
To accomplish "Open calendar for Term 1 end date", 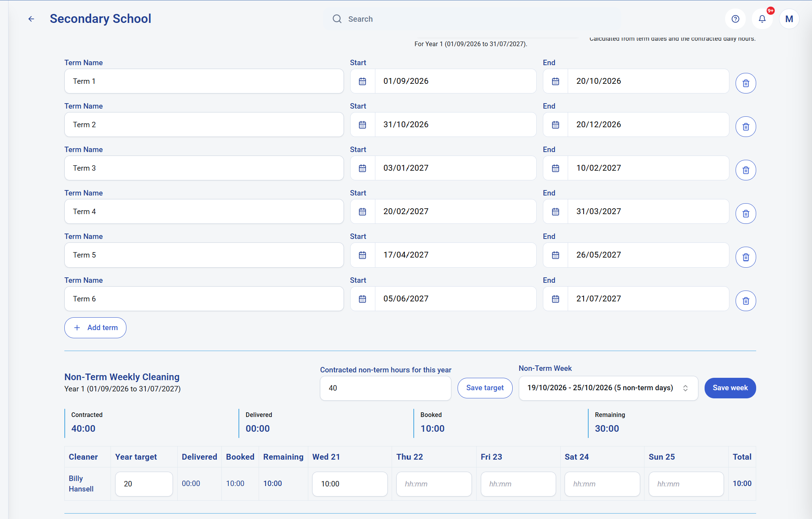I will coord(555,81).
